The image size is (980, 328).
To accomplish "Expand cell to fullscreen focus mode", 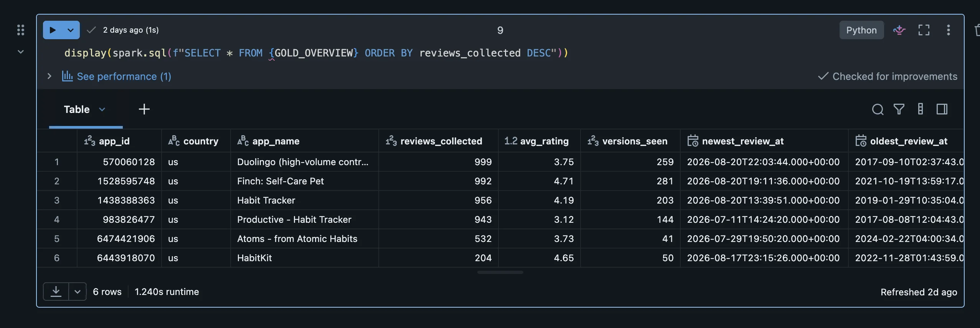I will click(924, 30).
